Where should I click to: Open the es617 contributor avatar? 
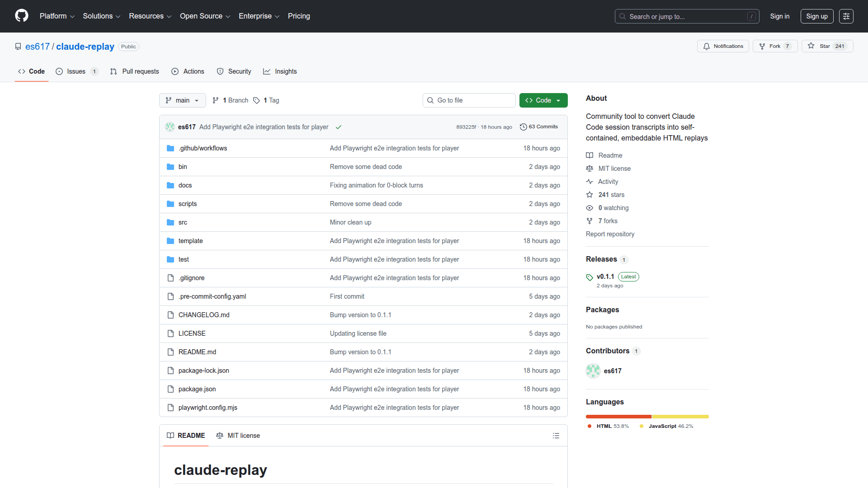[593, 371]
